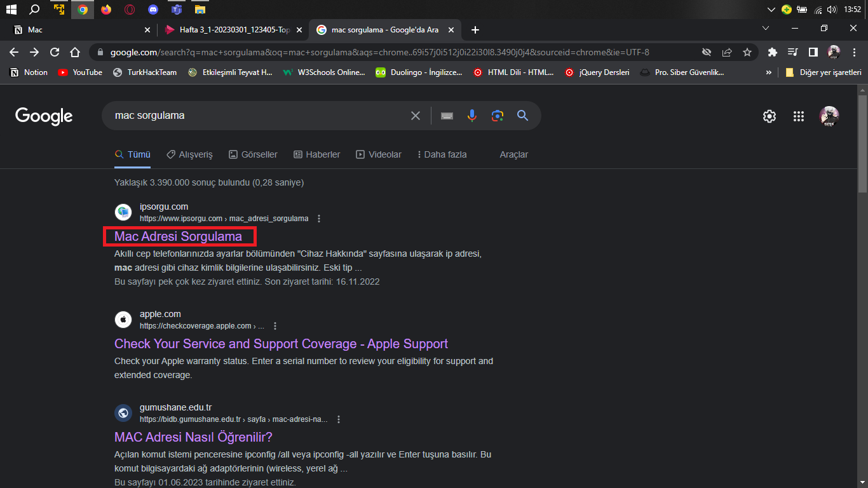Expand the tab search chevron
The image size is (868, 488).
pyautogui.click(x=766, y=29)
